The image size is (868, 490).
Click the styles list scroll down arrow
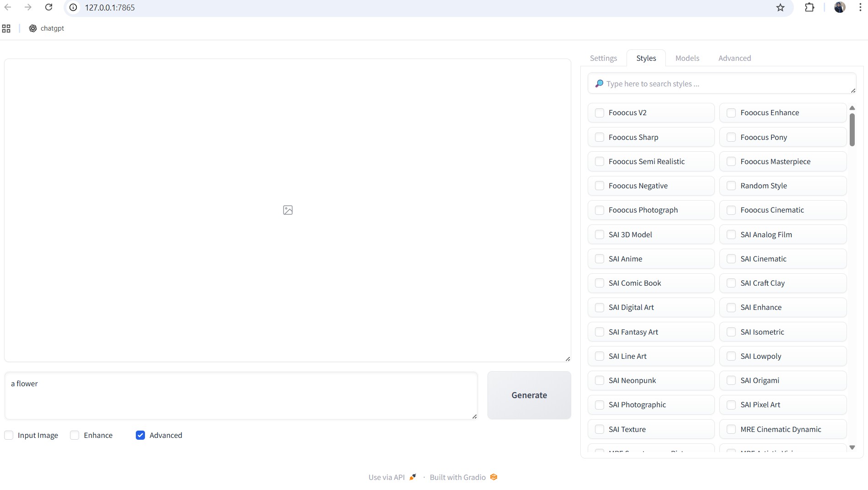[852, 447]
